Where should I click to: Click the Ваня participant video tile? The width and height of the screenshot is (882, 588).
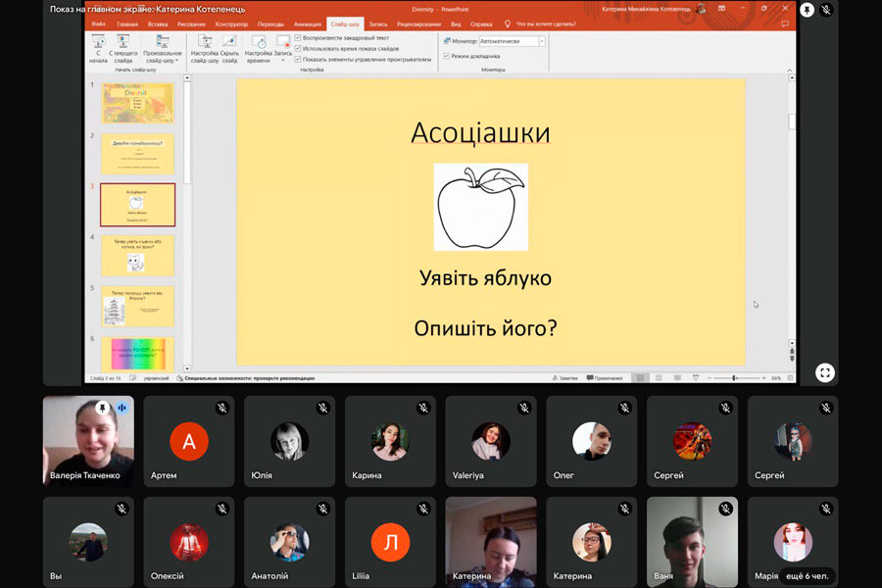point(692,542)
